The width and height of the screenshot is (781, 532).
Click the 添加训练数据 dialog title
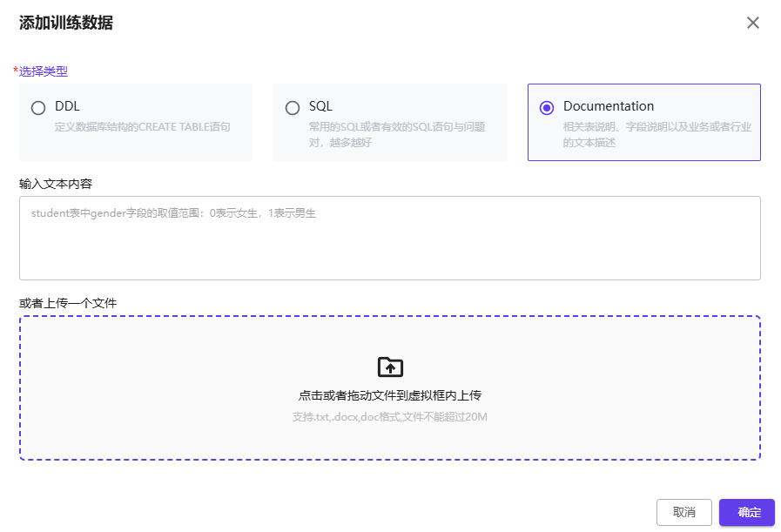66,24
